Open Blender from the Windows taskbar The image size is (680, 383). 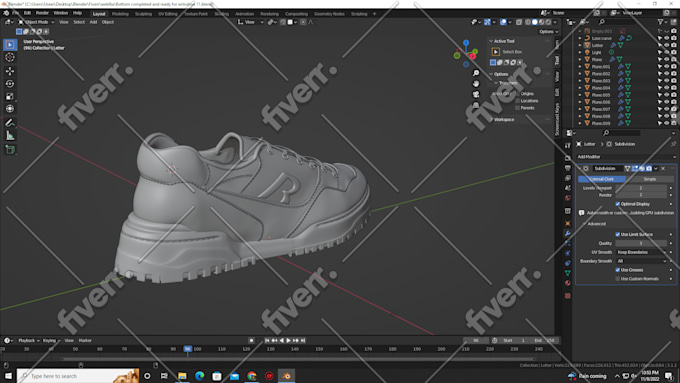click(287, 376)
